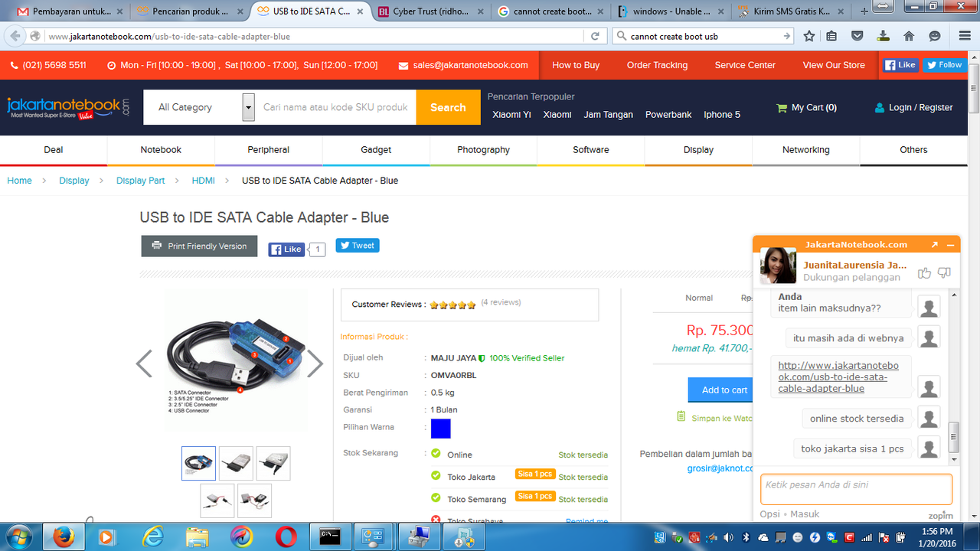Open Internet Explorer from the taskbar
Viewport: 980px width, 551px height.
pyautogui.click(x=152, y=536)
